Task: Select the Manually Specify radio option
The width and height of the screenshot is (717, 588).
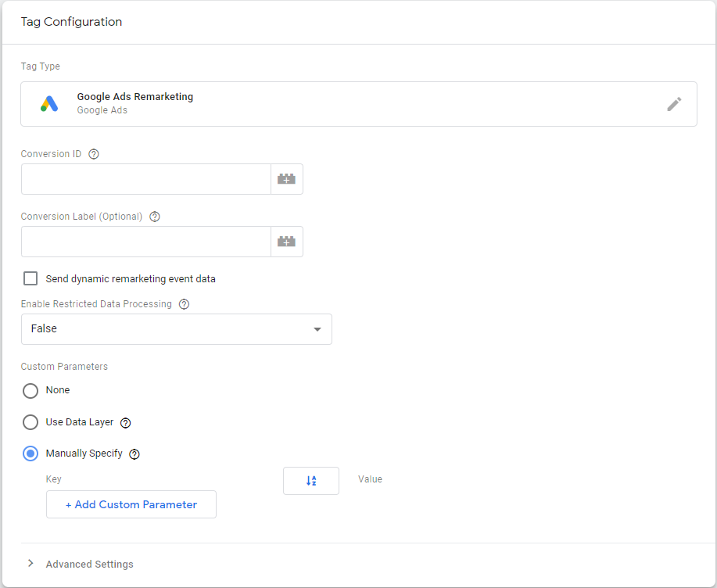Action: click(30, 454)
